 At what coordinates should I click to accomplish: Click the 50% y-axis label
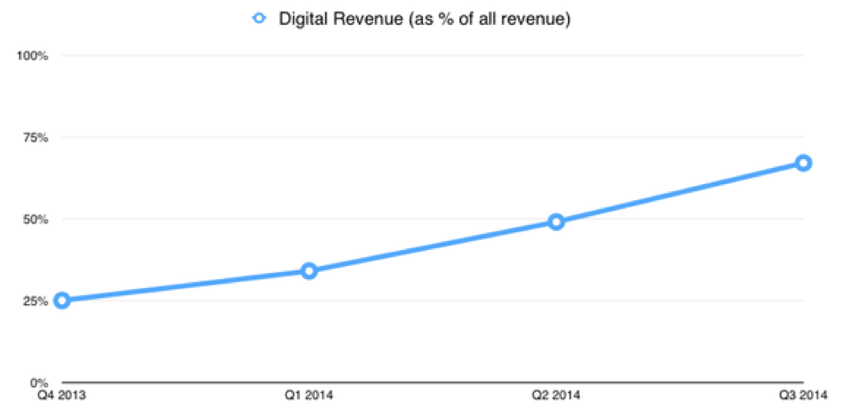(x=36, y=219)
